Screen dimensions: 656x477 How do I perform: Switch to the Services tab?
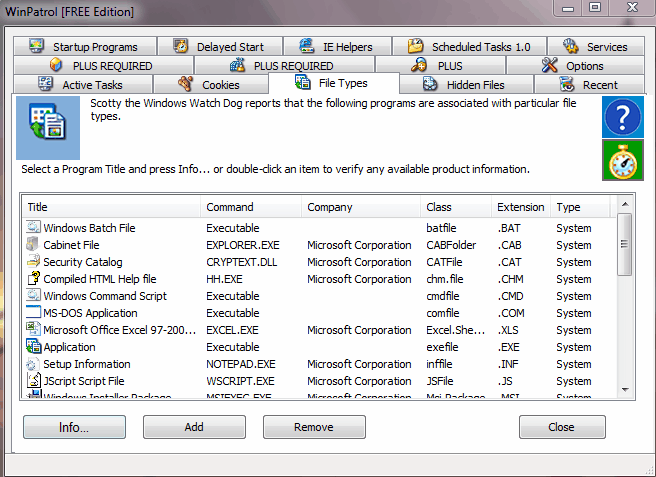coord(596,46)
